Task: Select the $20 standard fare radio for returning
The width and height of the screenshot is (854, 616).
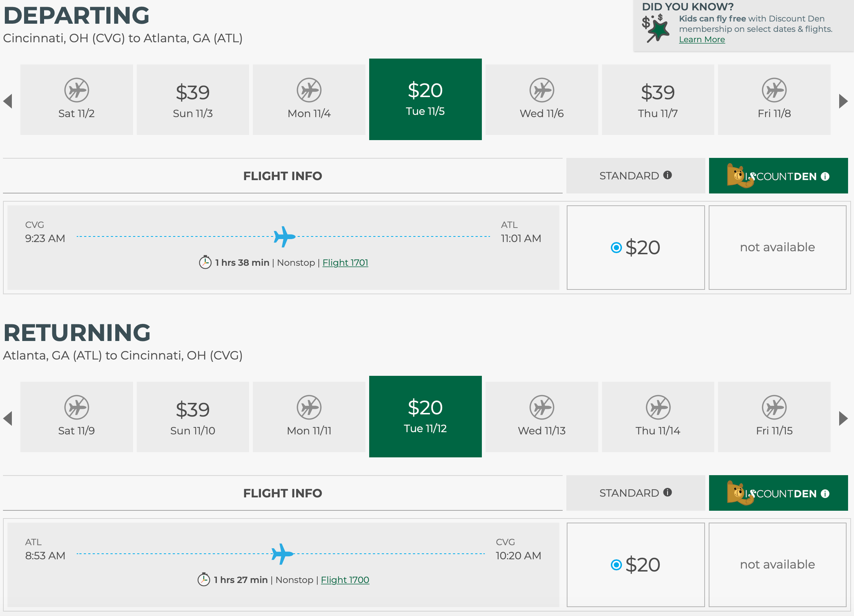Action: [x=616, y=565]
